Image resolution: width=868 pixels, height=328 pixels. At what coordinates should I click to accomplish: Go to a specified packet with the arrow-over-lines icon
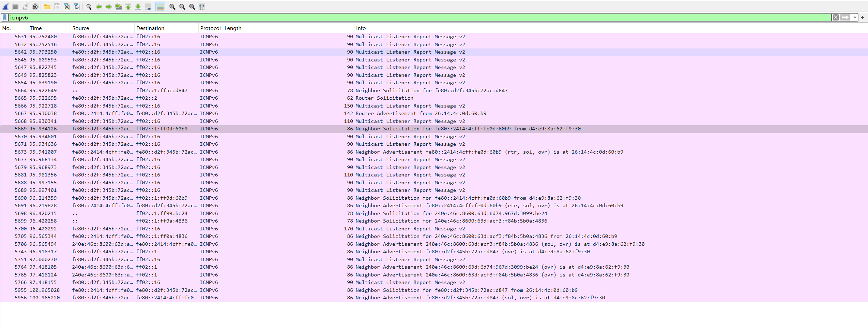(119, 7)
